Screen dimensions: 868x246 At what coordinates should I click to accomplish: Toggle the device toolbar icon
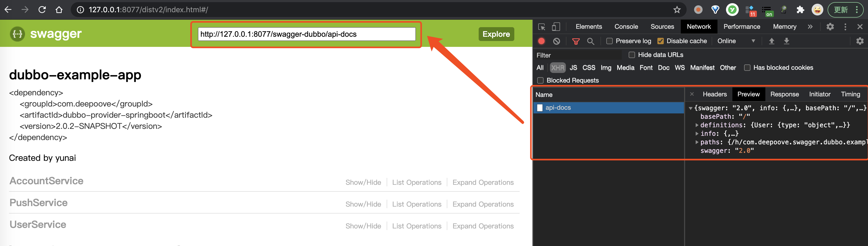[556, 27]
